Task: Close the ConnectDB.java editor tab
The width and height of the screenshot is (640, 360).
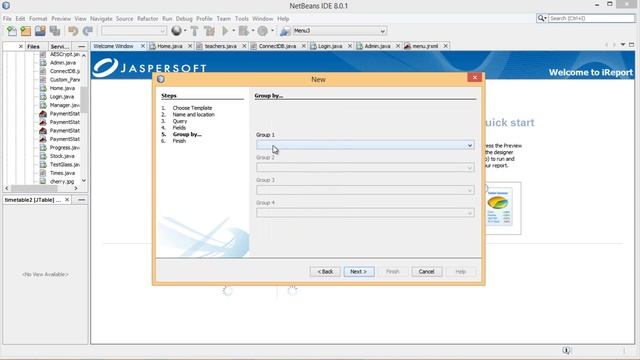Action: tap(303, 46)
